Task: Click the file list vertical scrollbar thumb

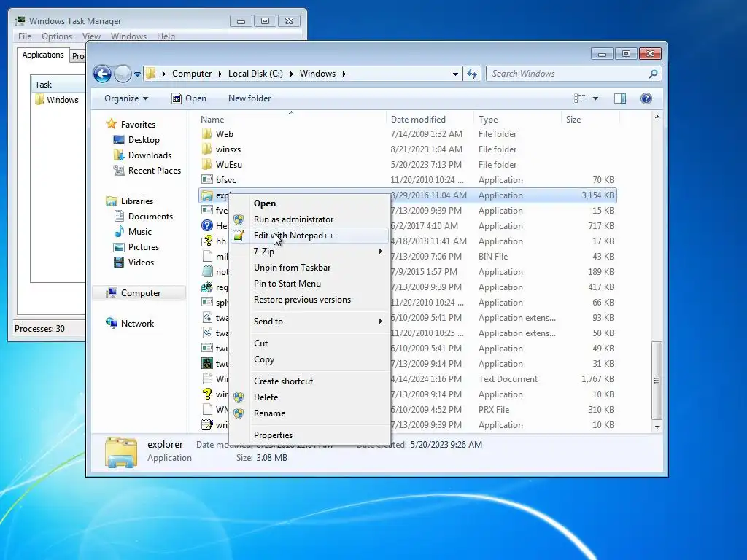Action: point(657,380)
